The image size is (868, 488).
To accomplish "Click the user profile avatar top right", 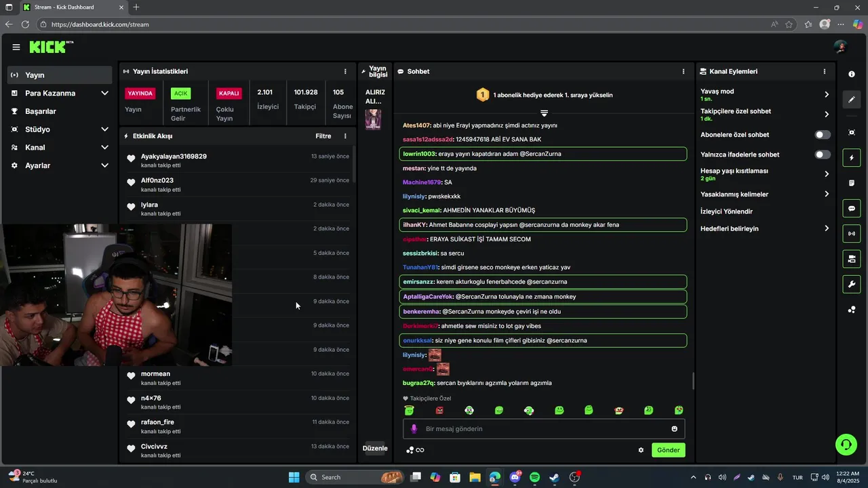I will click(841, 47).
